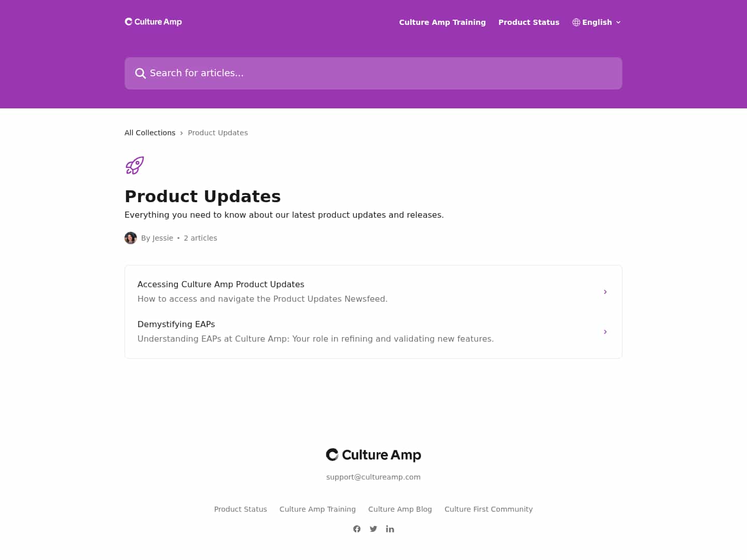Click Jessie's author avatar

[x=131, y=238]
